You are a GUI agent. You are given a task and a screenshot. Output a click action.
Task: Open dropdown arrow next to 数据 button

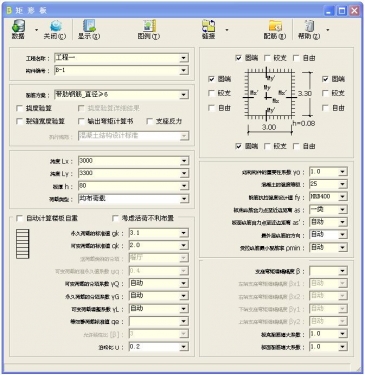36,30
